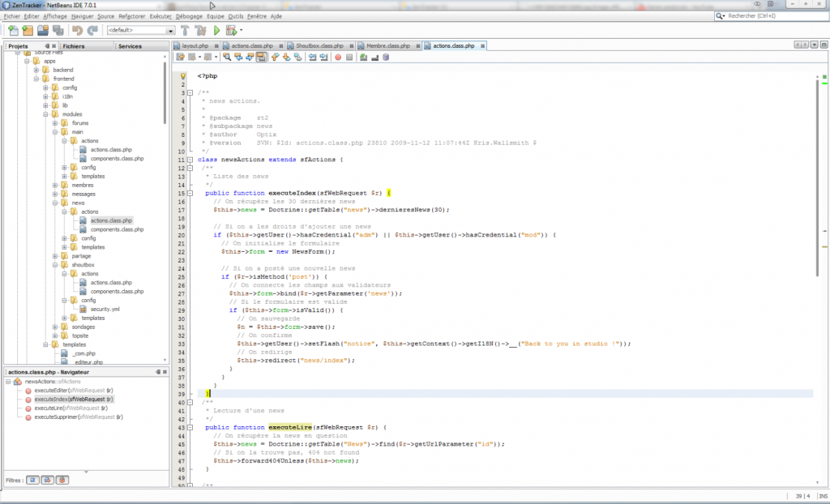Click the editor toolbar magnifier search icon

(227, 57)
